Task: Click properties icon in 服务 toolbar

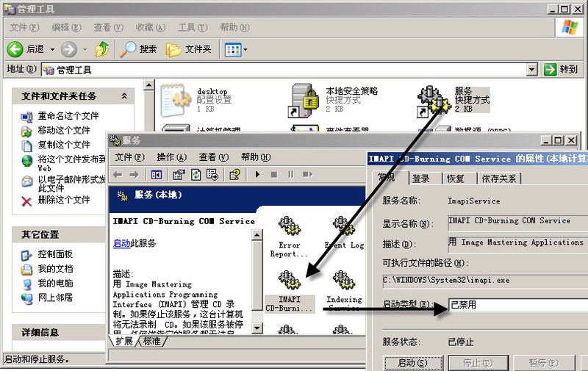Action: (179, 175)
